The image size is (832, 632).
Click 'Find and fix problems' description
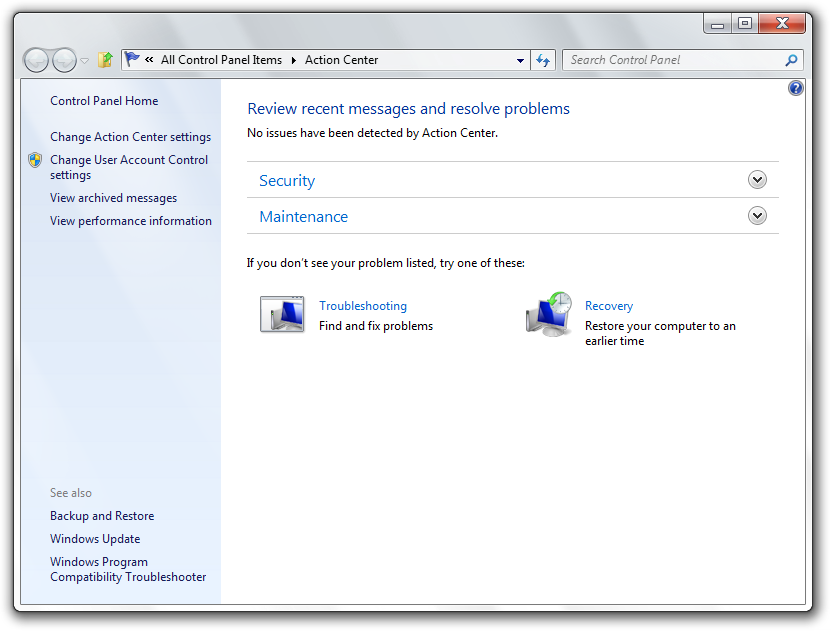click(376, 326)
